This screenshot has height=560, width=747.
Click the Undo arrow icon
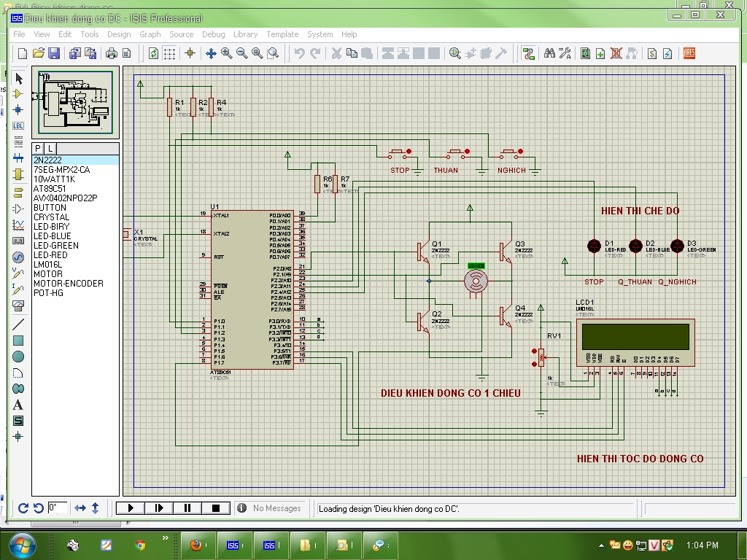pos(300,53)
